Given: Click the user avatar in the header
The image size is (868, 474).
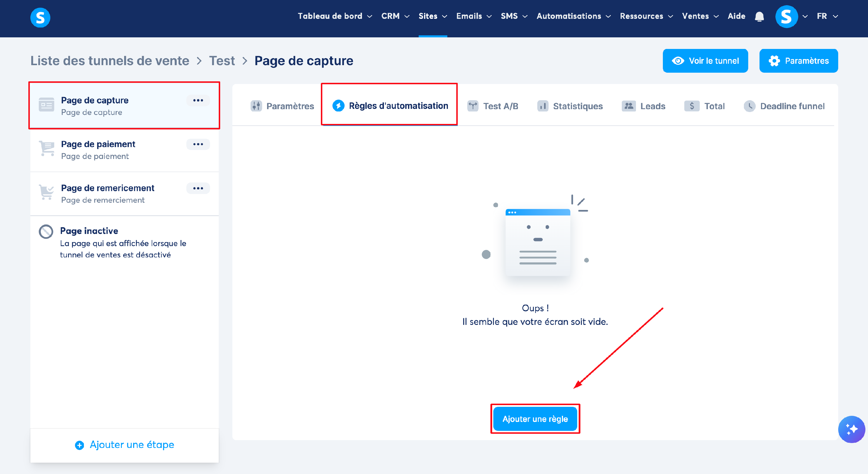Looking at the screenshot, I should pyautogui.click(x=786, y=16).
